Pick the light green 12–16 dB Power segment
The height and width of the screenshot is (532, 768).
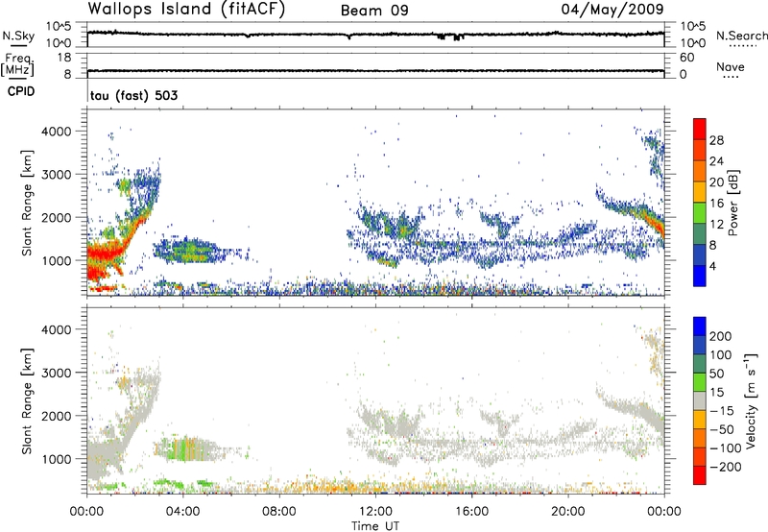pos(700,213)
